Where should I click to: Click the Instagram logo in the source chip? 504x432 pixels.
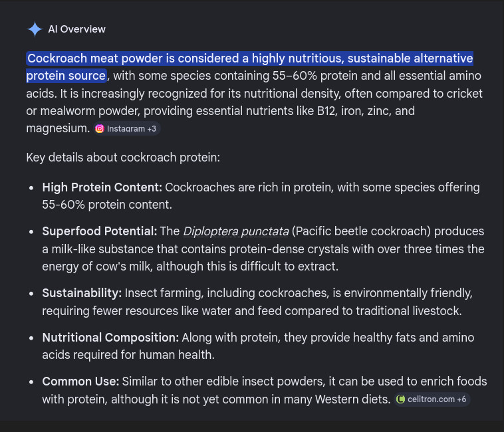(100, 129)
